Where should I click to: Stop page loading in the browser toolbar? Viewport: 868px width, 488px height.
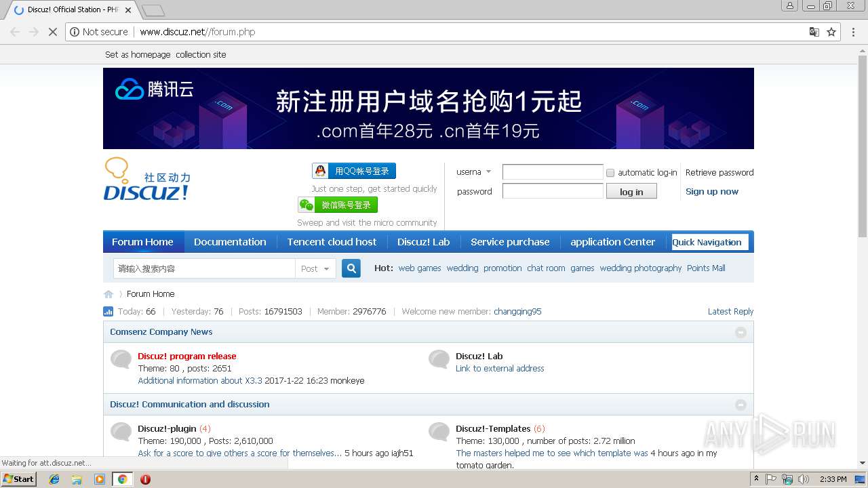52,32
